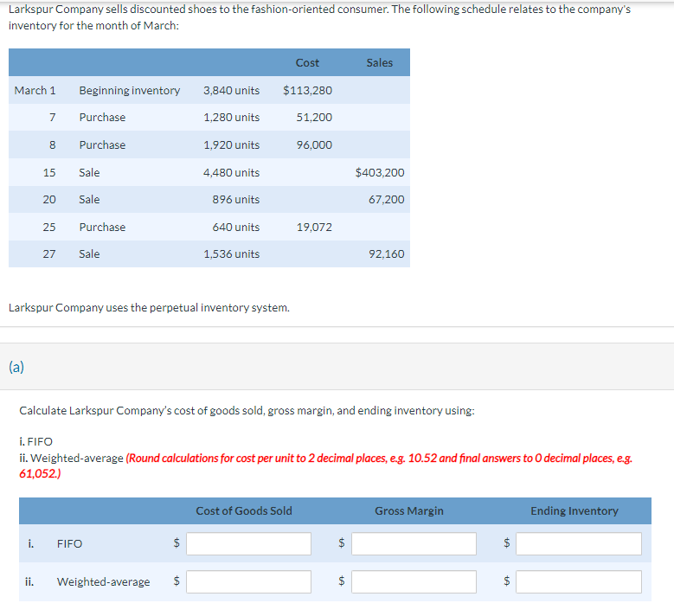Click the FIFO Ending Inventory input field
Screen dimensions: 674x616
pyautogui.click(x=579, y=543)
